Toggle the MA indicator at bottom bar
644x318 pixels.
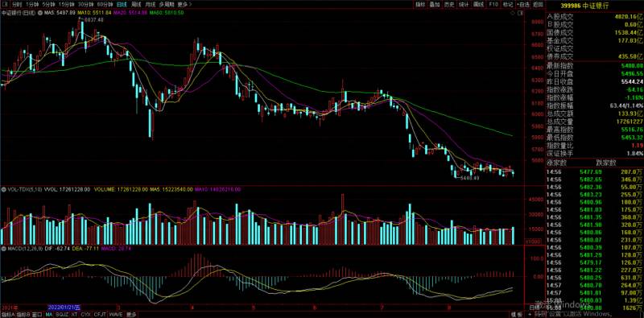click(x=49, y=314)
